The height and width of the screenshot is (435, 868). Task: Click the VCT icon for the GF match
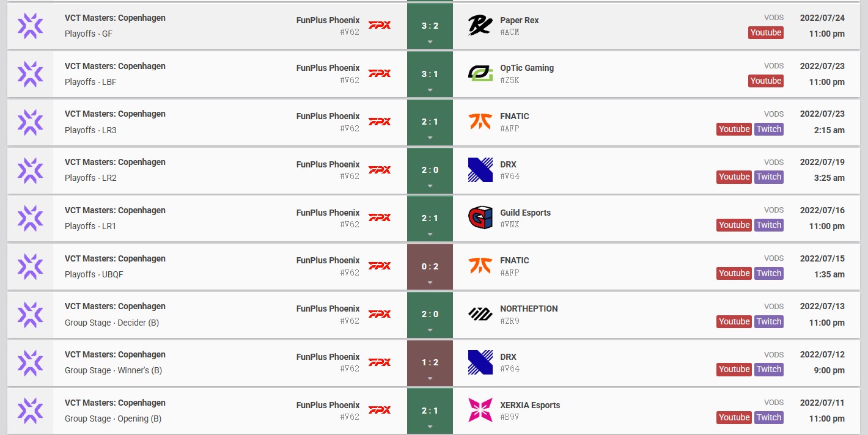click(30, 26)
